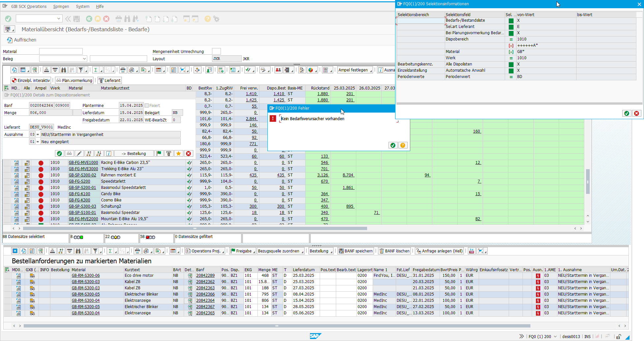
Task: Click the info icon in details panel
Action: point(109,154)
